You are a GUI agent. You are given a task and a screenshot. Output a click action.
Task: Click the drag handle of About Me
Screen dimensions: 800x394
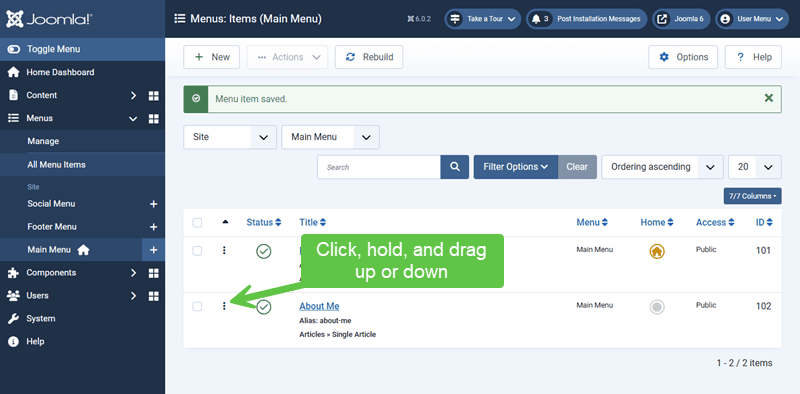[x=224, y=306]
